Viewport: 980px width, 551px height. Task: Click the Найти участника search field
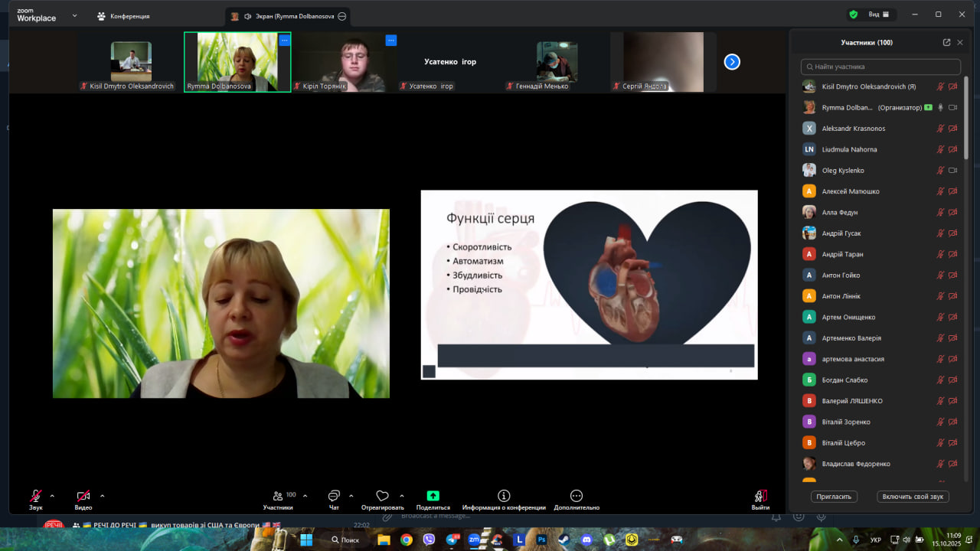tap(880, 67)
